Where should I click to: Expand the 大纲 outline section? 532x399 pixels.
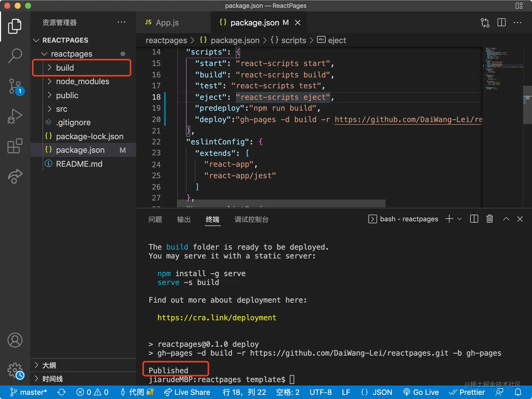point(83,365)
